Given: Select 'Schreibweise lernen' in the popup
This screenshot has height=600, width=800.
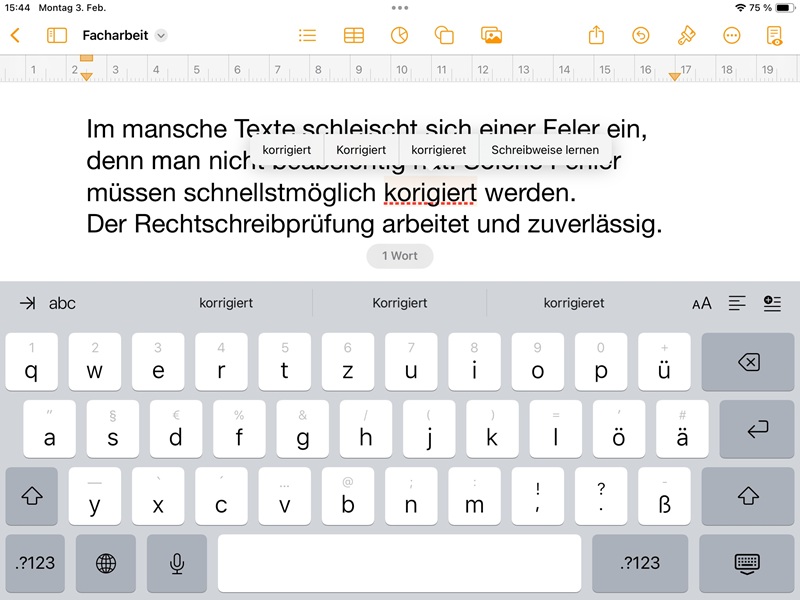Looking at the screenshot, I should pos(545,149).
